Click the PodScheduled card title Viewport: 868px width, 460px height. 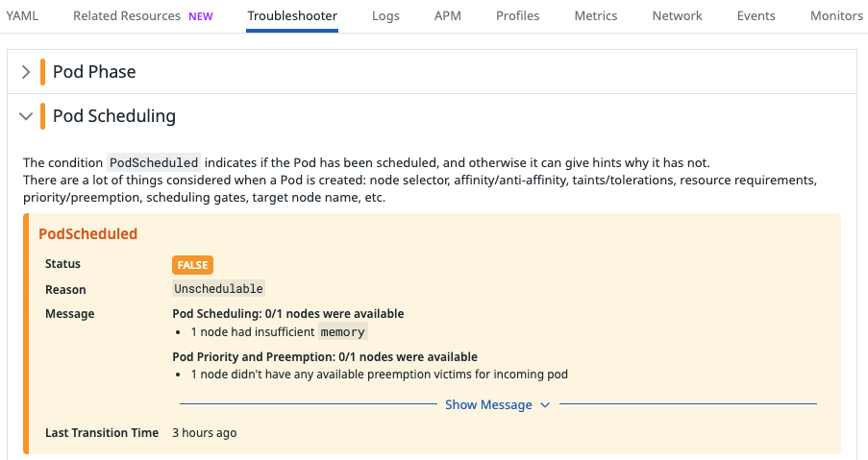pos(87,234)
